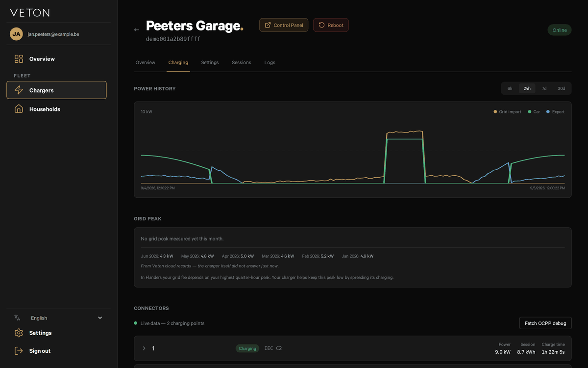Switch to the Settings tab
The width and height of the screenshot is (588, 368).
click(x=210, y=62)
